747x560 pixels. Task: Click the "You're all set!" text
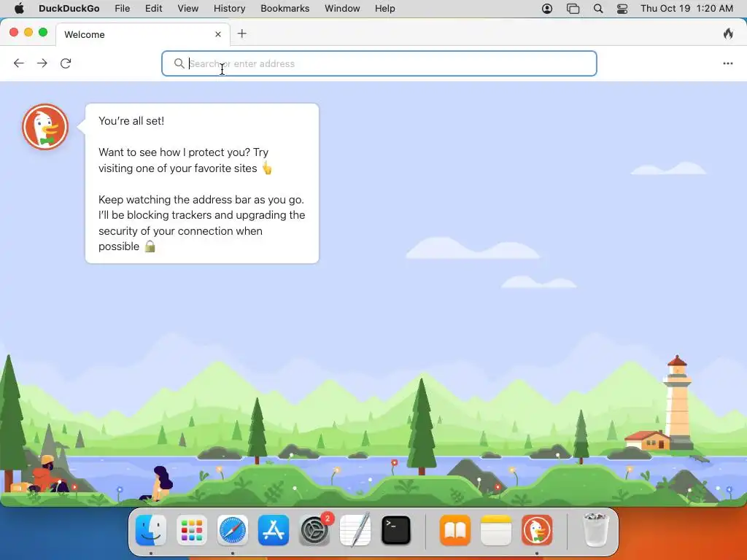point(131,121)
